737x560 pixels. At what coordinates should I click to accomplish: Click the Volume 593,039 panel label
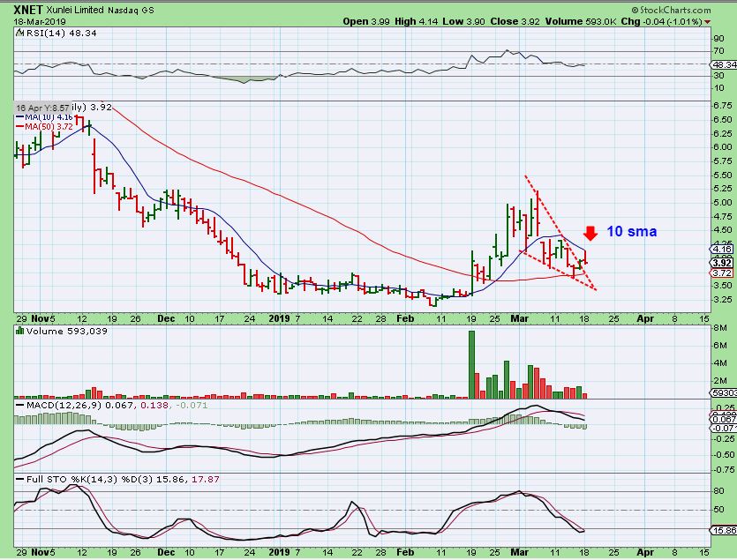coord(67,331)
